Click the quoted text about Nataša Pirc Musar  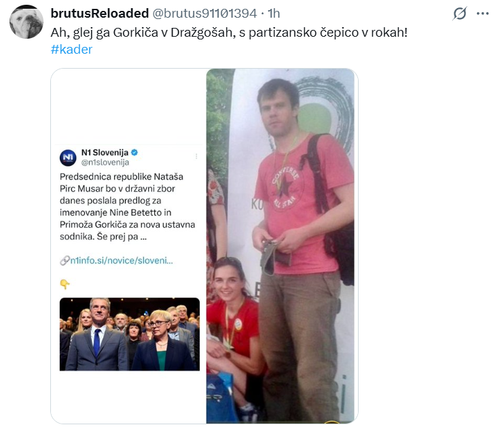[127, 207]
